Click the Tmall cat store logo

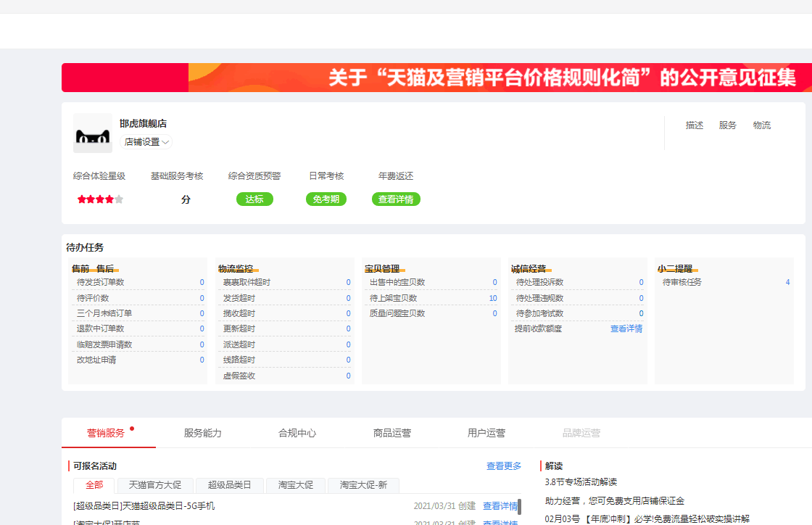[x=93, y=133]
